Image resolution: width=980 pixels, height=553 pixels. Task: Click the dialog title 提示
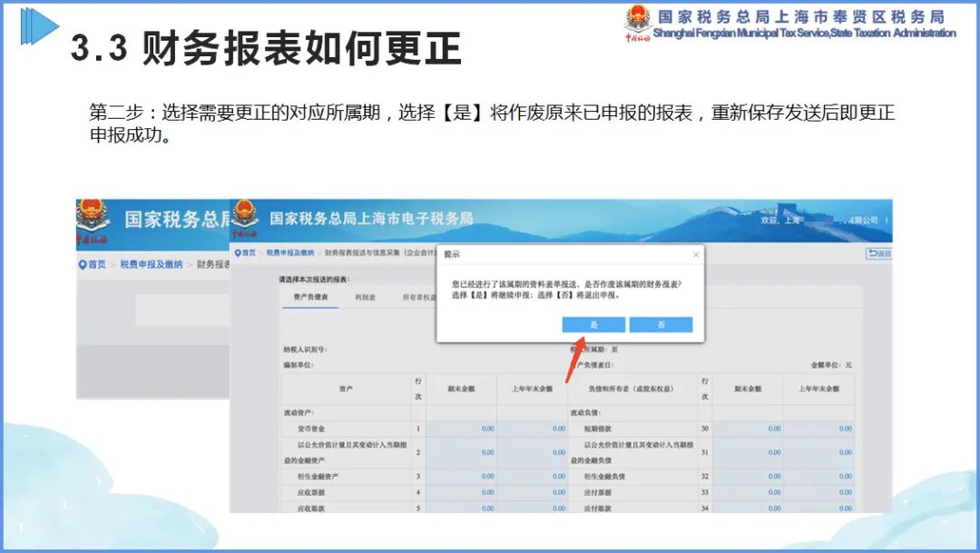(451, 254)
